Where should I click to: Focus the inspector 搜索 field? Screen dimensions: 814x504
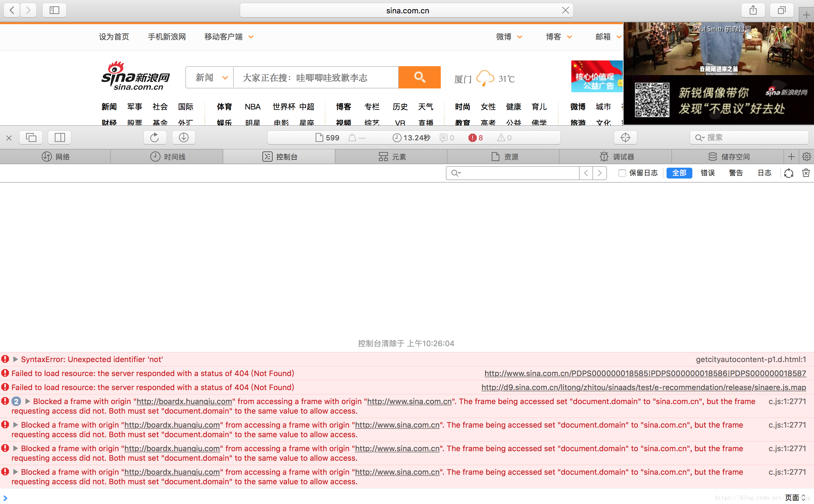click(x=749, y=137)
